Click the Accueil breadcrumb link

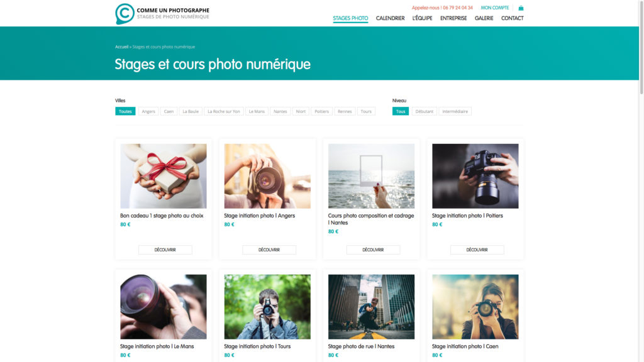pyautogui.click(x=121, y=47)
